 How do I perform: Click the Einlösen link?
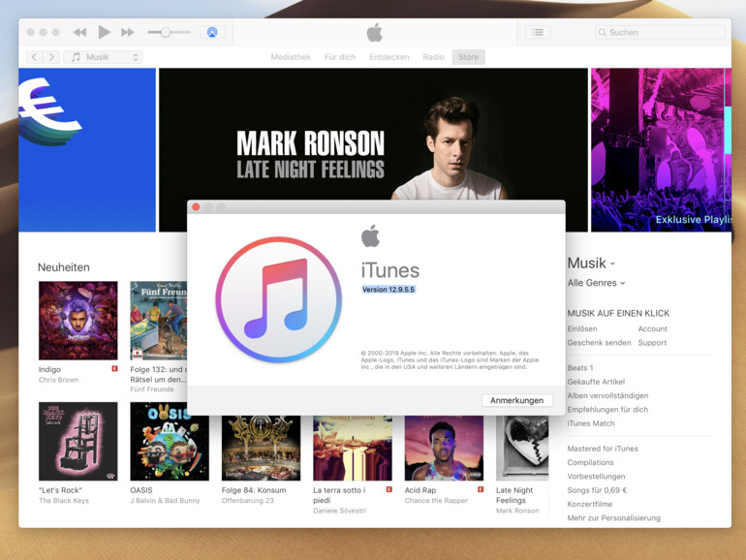point(582,328)
